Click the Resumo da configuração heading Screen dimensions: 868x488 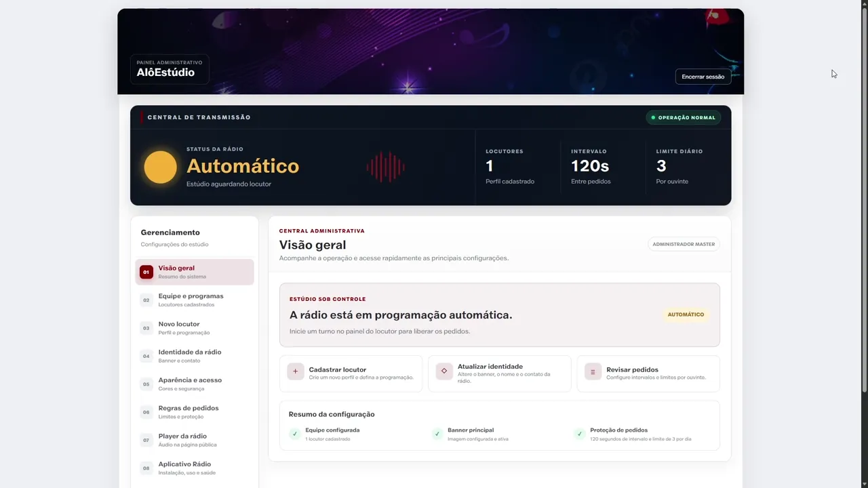click(332, 414)
